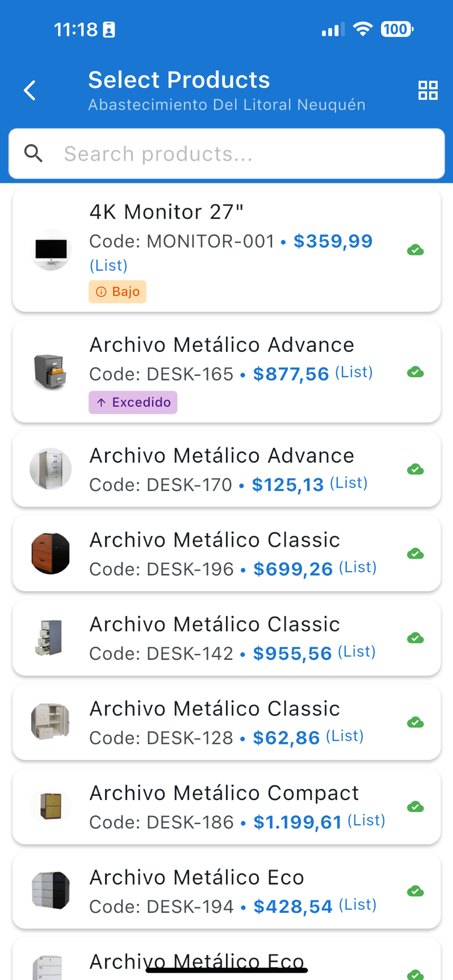Select the Archivo Metálico Classic DESK-128 product
Image resolution: width=453 pixels, height=980 pixels.
pos(227,722)
